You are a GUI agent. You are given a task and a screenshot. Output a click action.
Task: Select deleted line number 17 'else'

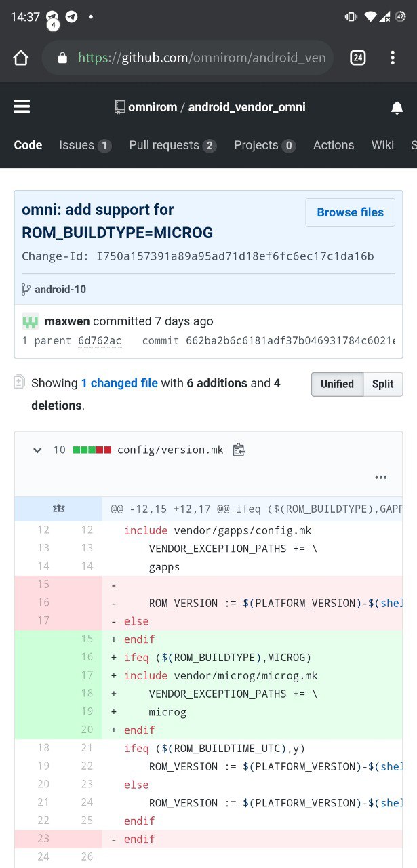(x=208, y=621)
